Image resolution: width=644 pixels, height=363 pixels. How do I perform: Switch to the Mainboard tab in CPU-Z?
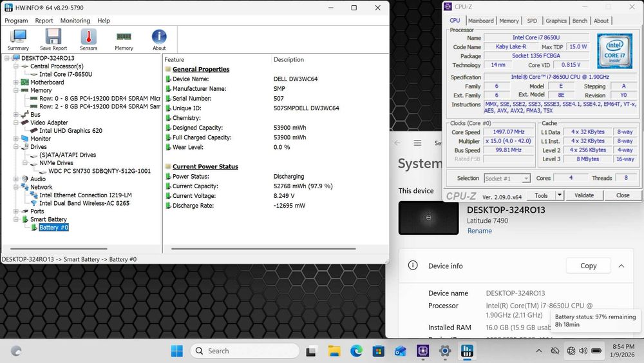(480, 21)
